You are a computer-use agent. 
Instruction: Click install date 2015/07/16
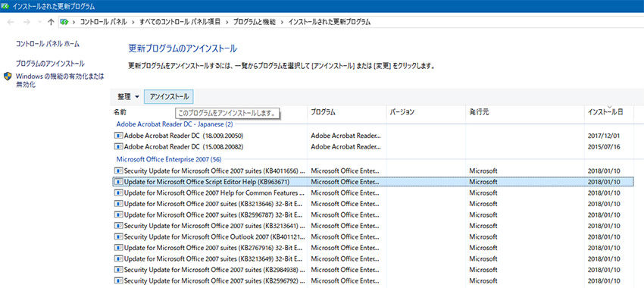coord(604,147)
